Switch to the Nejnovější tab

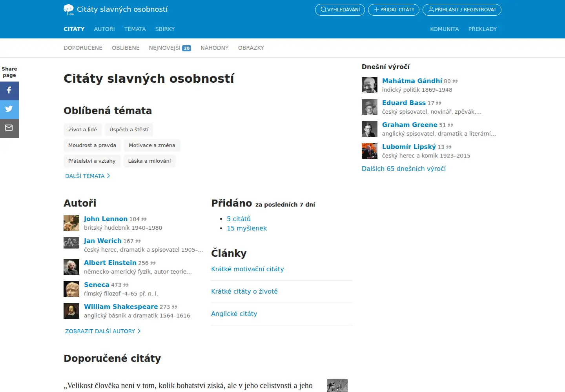click(x=170, y=48)
